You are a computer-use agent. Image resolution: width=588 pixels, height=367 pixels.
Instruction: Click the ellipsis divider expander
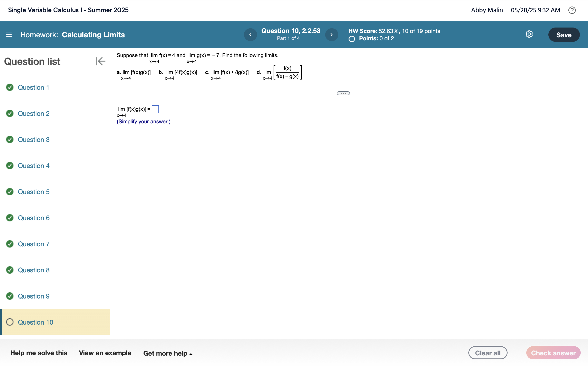pos(343,93)
